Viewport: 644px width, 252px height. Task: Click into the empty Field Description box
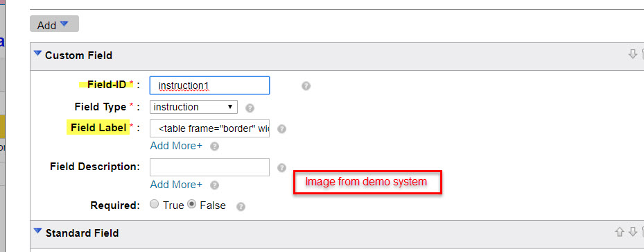[x=209, y=167]
